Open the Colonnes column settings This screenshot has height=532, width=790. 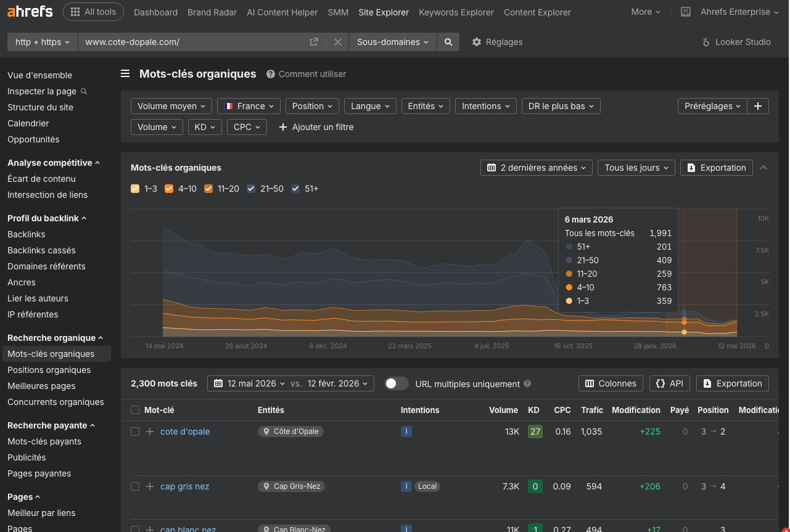point(611,383)
